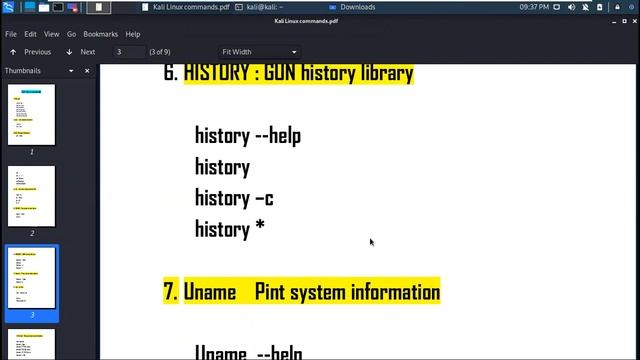Open the Bookmarks menu
The width and height of the screenshot is (640, 360).
(x=100, y=34)
